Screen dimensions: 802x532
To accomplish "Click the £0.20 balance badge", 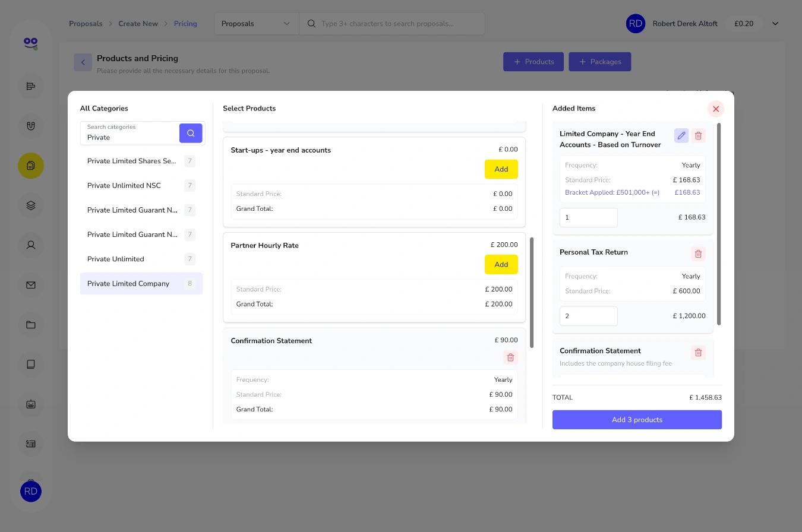I will click(744, 24).
